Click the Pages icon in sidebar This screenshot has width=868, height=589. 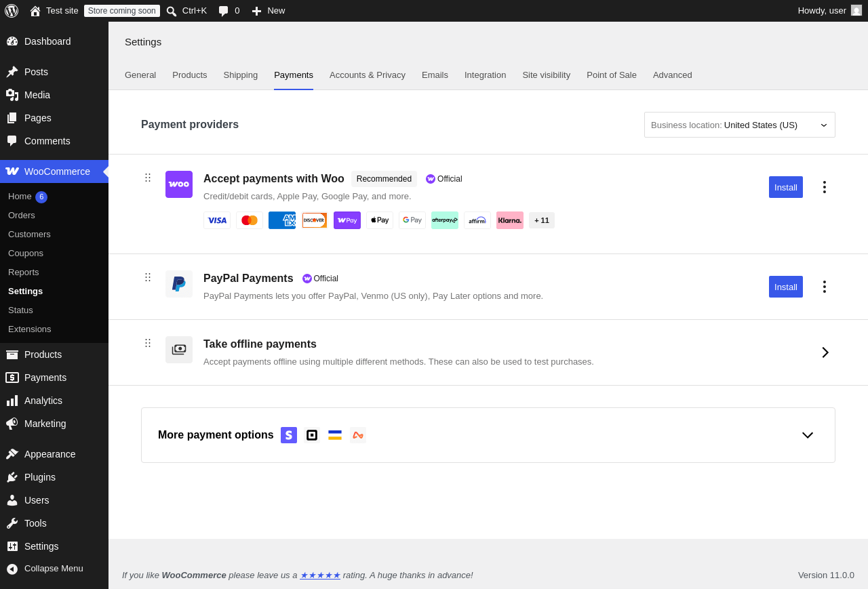click(x=12, y=118)
